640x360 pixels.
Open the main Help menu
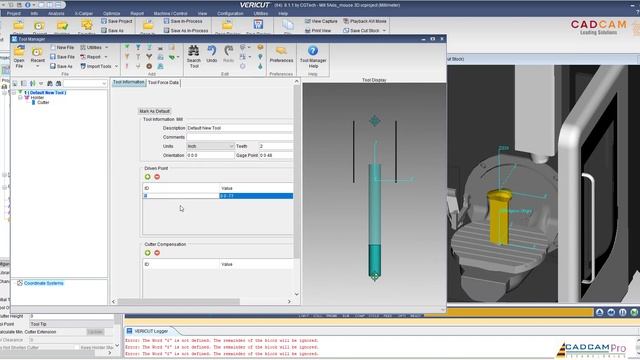(x=283, y=13)
